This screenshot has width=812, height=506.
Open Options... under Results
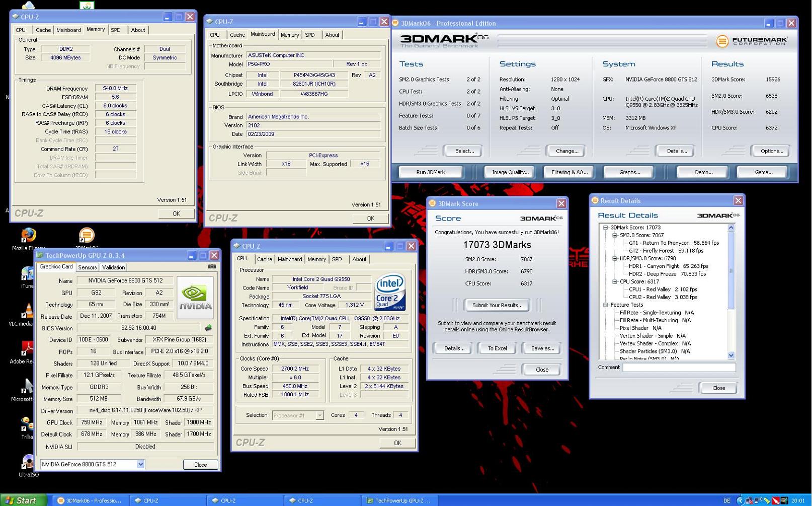pos(771,151)
